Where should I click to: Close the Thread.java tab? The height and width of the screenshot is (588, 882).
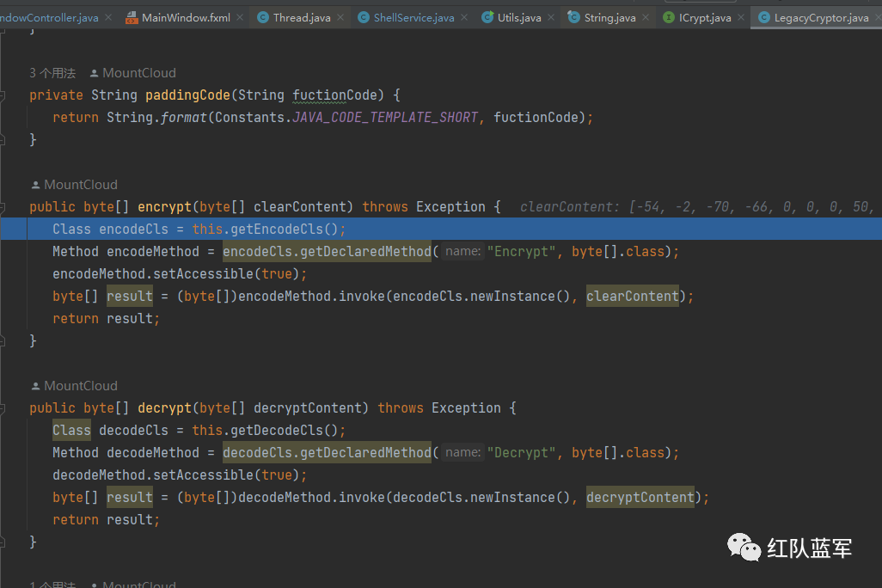point(340,17)
